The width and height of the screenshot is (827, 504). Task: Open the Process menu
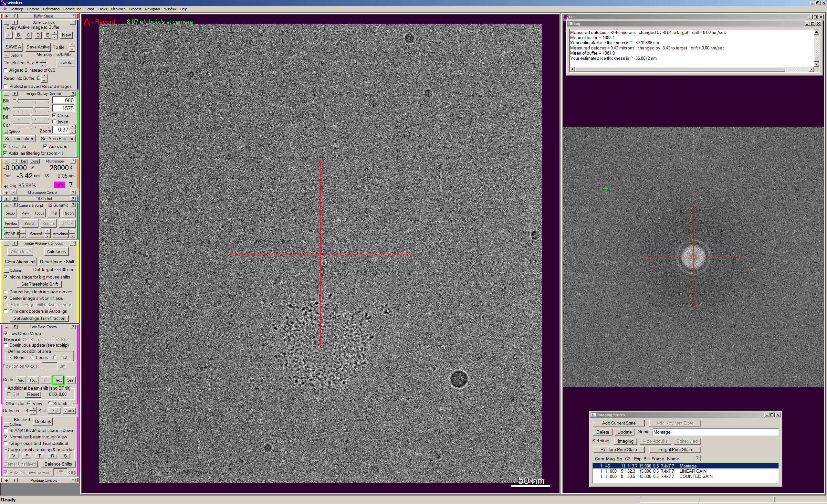point(135,9)
